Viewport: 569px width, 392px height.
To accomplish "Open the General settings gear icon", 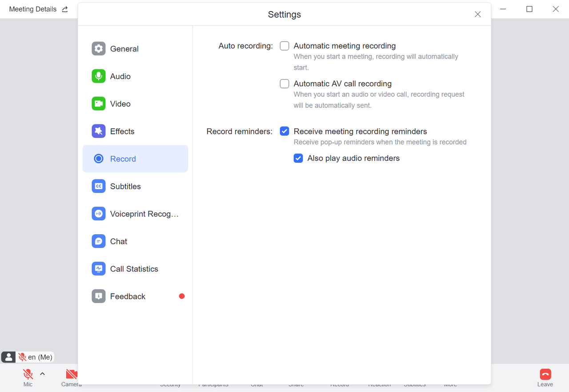I will click(x=99, y=49).
